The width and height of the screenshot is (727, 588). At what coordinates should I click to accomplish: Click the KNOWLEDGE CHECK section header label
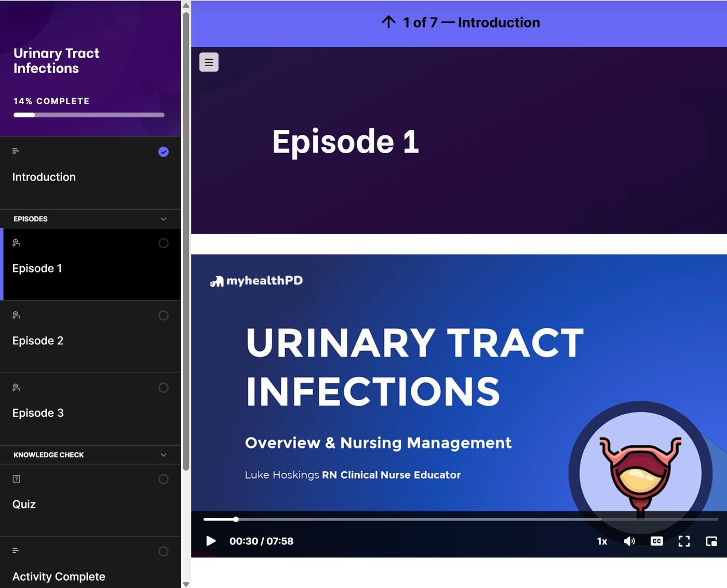tap(49, 455)
